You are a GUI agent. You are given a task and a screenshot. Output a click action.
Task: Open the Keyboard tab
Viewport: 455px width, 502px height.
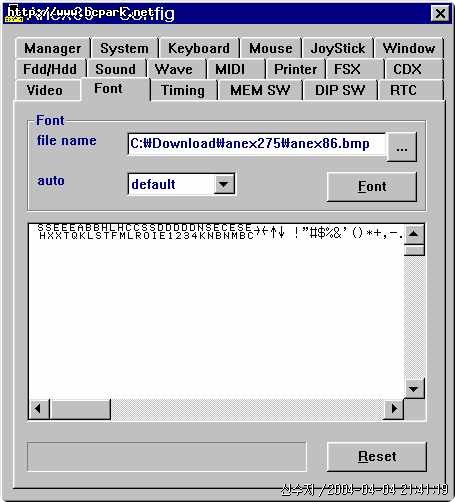point(199,48)
